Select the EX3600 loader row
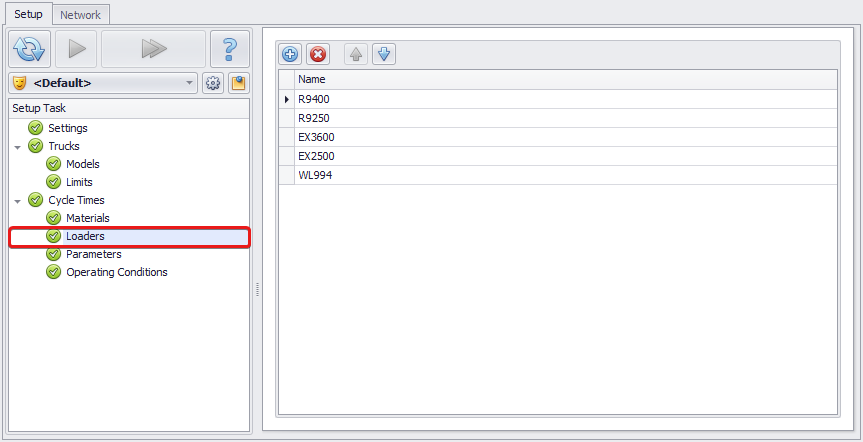This screenshot has height=442, width=863. tap(566, 137)
